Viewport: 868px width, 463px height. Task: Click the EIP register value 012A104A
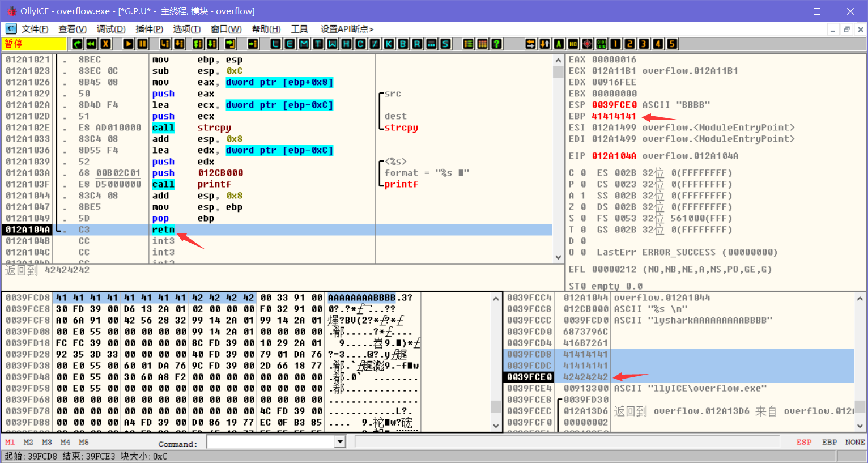pos(614,156)
